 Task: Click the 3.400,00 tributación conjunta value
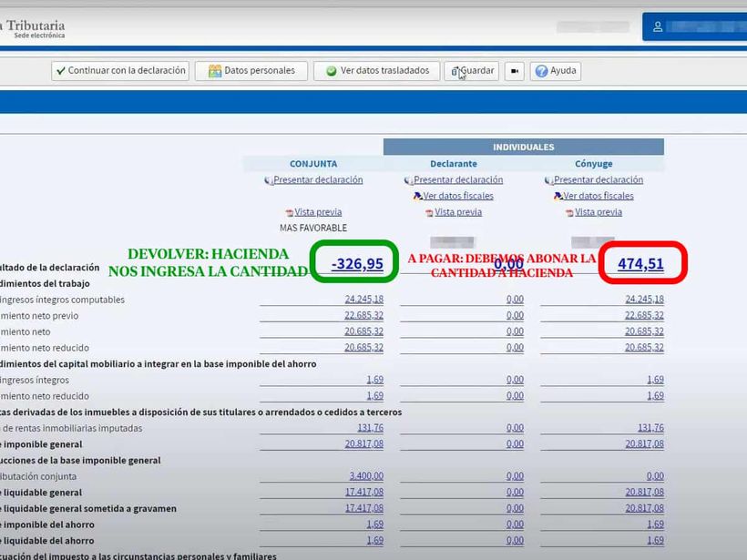point(366,475)
